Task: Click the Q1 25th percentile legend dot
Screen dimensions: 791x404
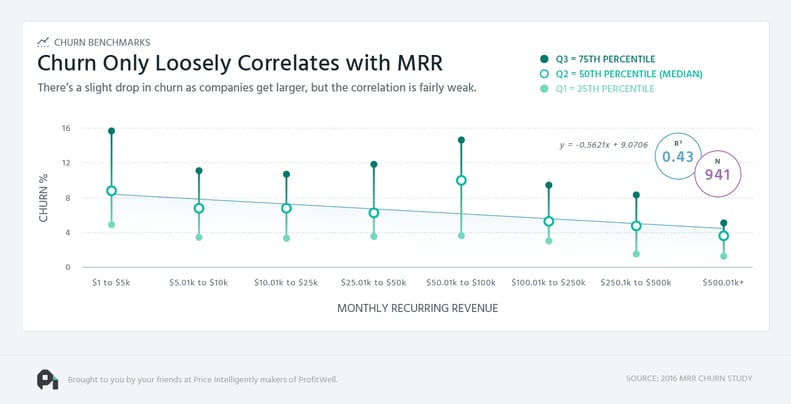Action: (x=544, y=89)
